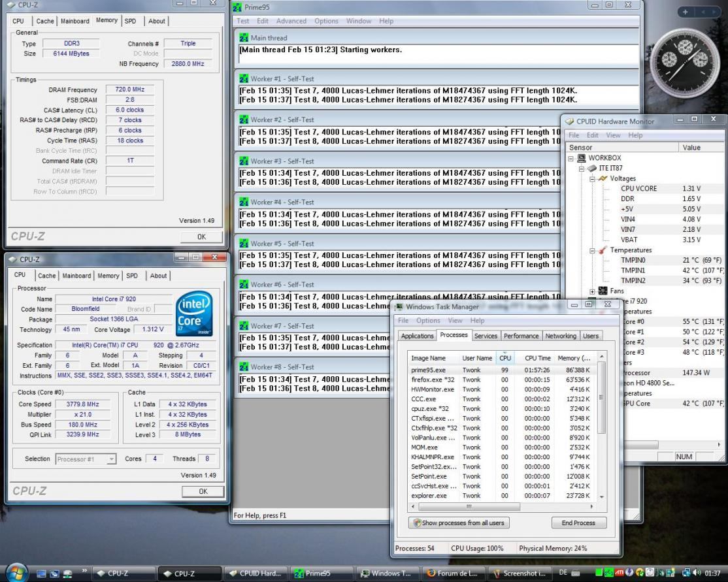Image resolution: width=728 pixels, height=582 pixels.
Task: Click the Worker #1 Self-Test window icon
Action: point(244,78)
